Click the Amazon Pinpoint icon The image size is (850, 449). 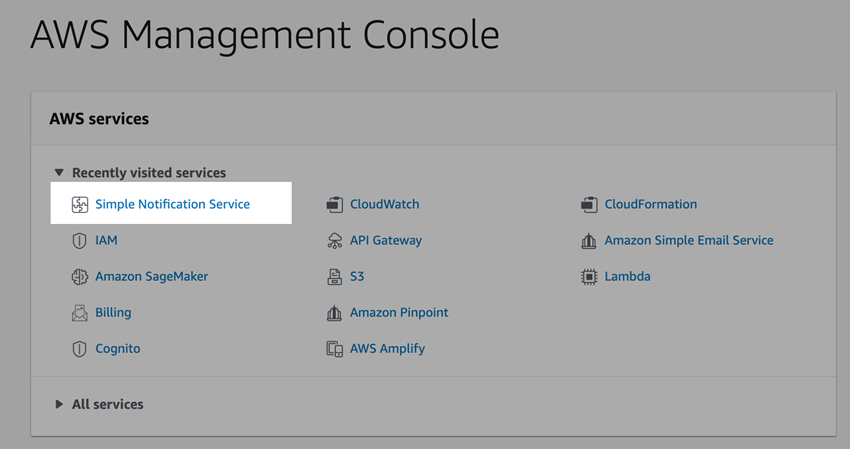[x=335, y=313]
